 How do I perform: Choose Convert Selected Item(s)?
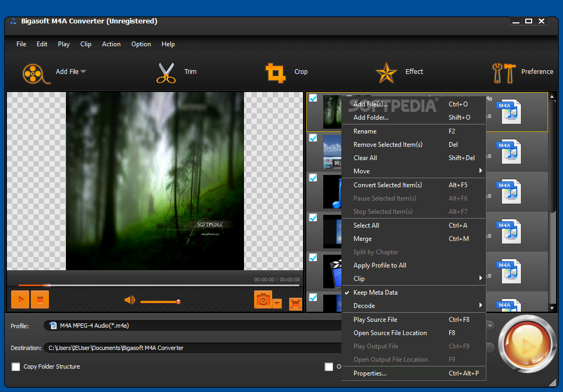pos(414,185)
